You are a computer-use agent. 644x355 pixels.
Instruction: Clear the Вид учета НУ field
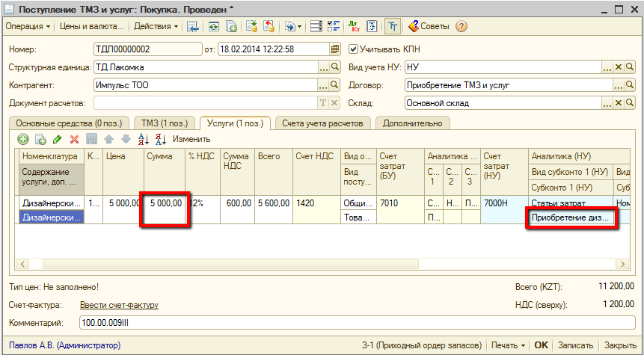pyautogui.click(x=619, y=67)
